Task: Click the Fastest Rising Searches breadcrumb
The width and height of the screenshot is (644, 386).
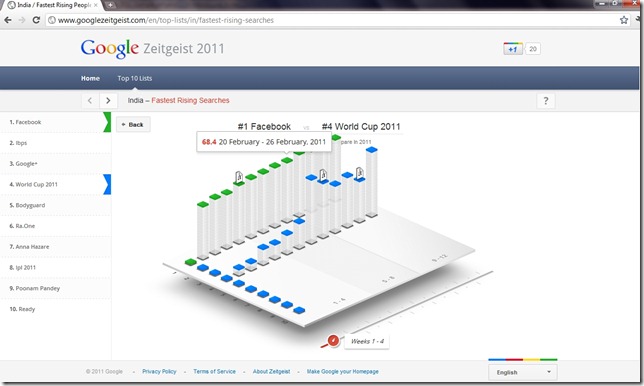Action: pos(190,100)
